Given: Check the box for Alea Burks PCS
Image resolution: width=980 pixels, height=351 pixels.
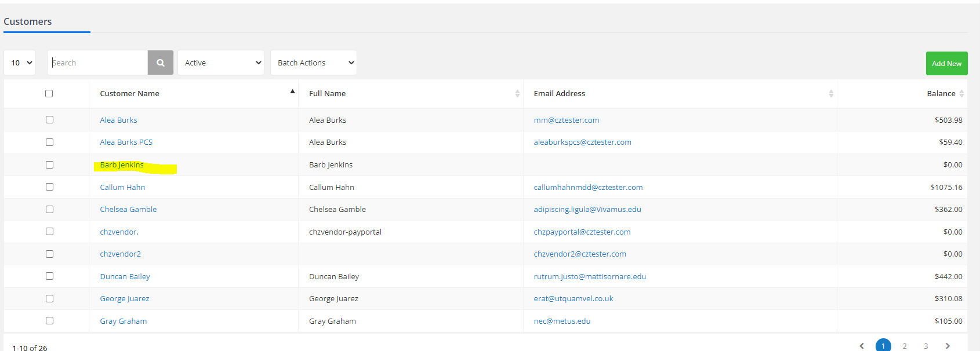Looking at the screenshot, I should tap(49, 142).
